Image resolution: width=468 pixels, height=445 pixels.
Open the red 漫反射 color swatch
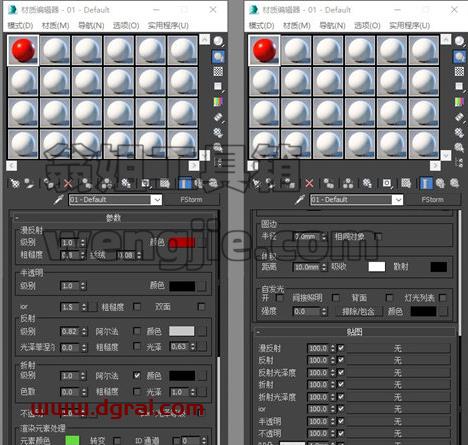pos(182,243)
